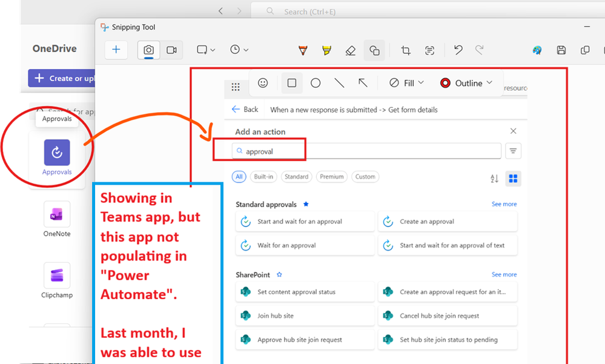Select the circle shape
605x364 pixels.
click(316, 83)
